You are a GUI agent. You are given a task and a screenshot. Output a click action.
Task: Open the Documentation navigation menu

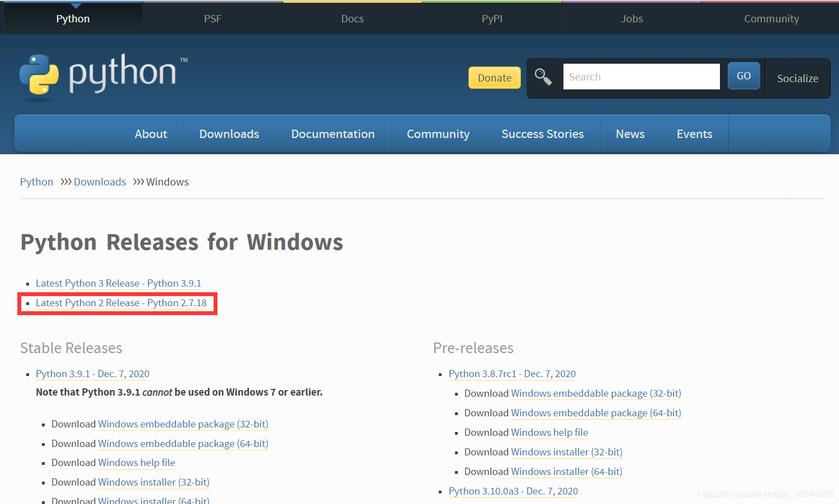click(333, 134)
